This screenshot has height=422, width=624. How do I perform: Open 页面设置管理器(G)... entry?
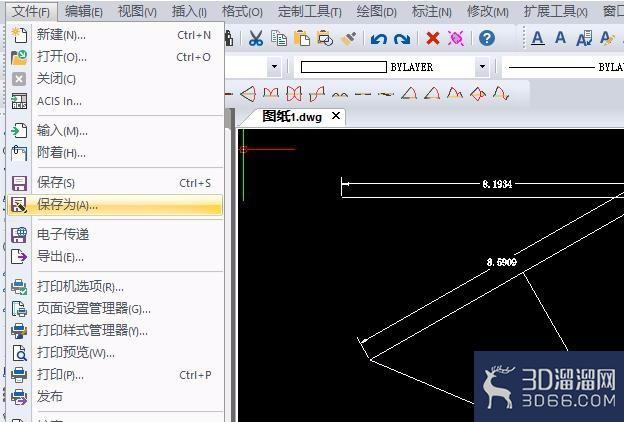[115, 309]
